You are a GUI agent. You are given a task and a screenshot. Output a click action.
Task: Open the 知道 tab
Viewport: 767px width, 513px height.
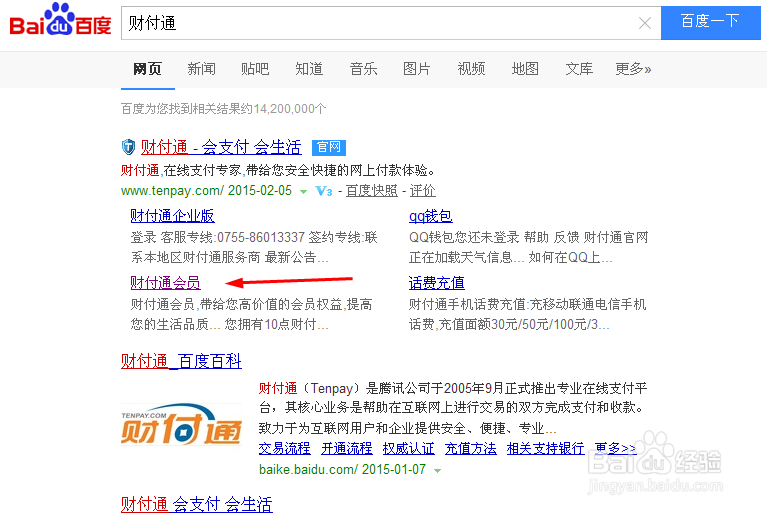pos(309,69)
